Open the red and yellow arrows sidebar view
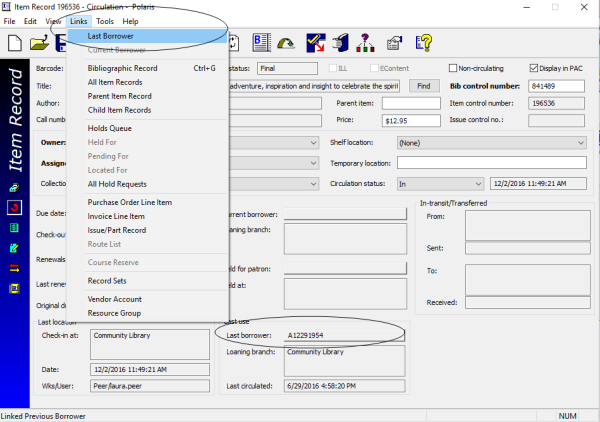The height and width of the screenshot is (422, 600). click(x=14, y=268)
